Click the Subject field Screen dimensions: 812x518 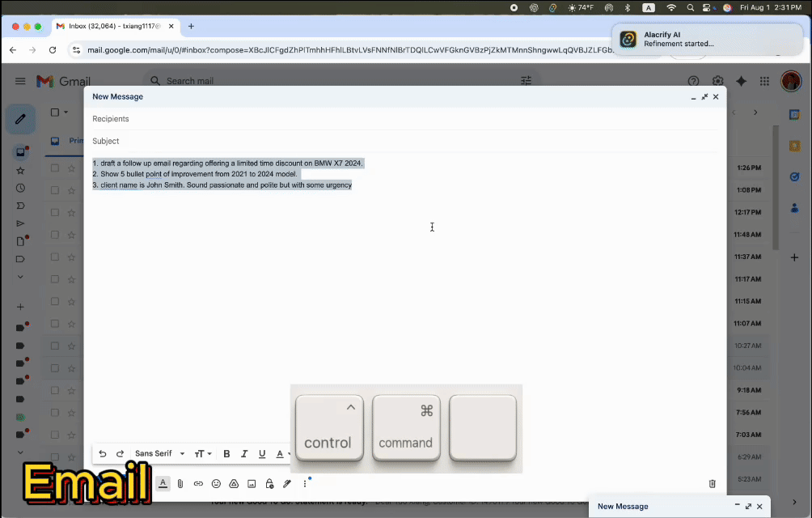(405, 141)
